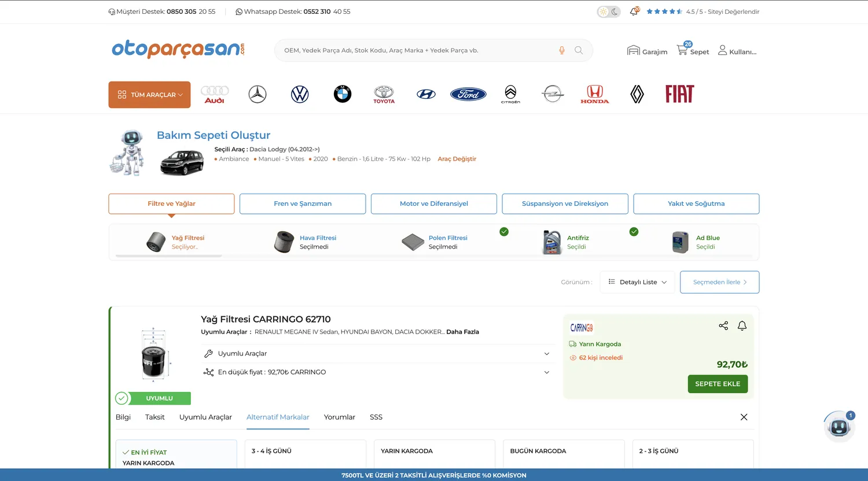Select the Yağ Filtresi step

point(175,242)
